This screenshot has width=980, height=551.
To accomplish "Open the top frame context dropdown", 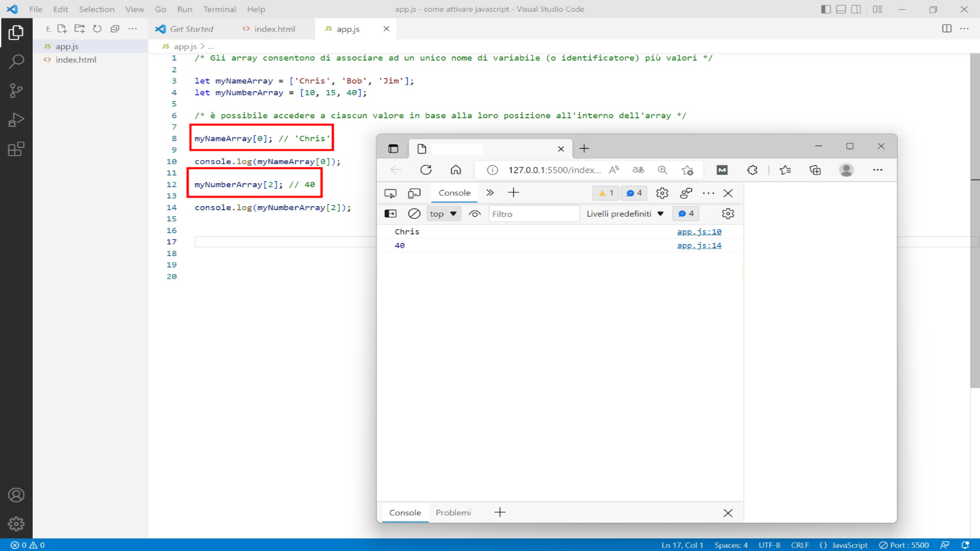I will point(443,214).
